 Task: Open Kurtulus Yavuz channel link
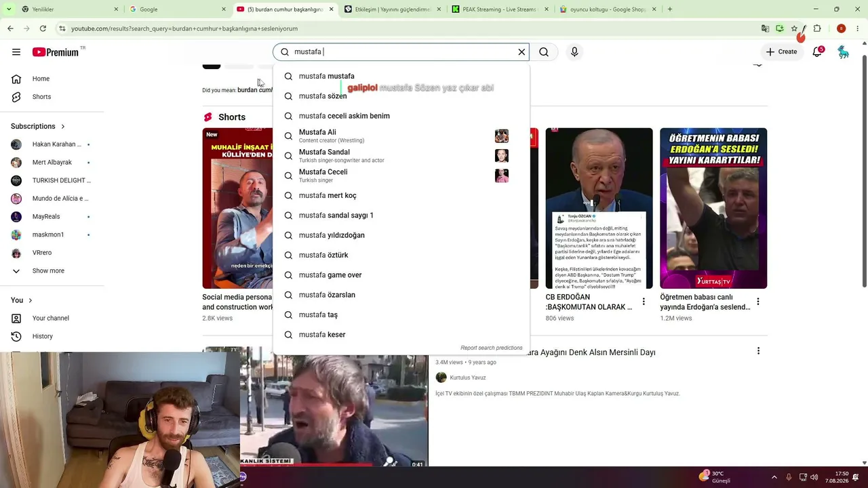pyautogui.click(x=468, y=378)
